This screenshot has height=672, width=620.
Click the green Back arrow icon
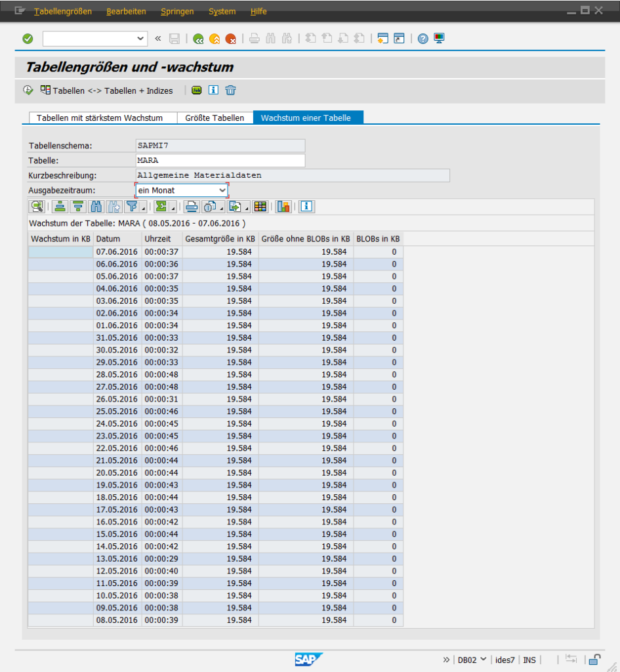(x=198, y=39)
